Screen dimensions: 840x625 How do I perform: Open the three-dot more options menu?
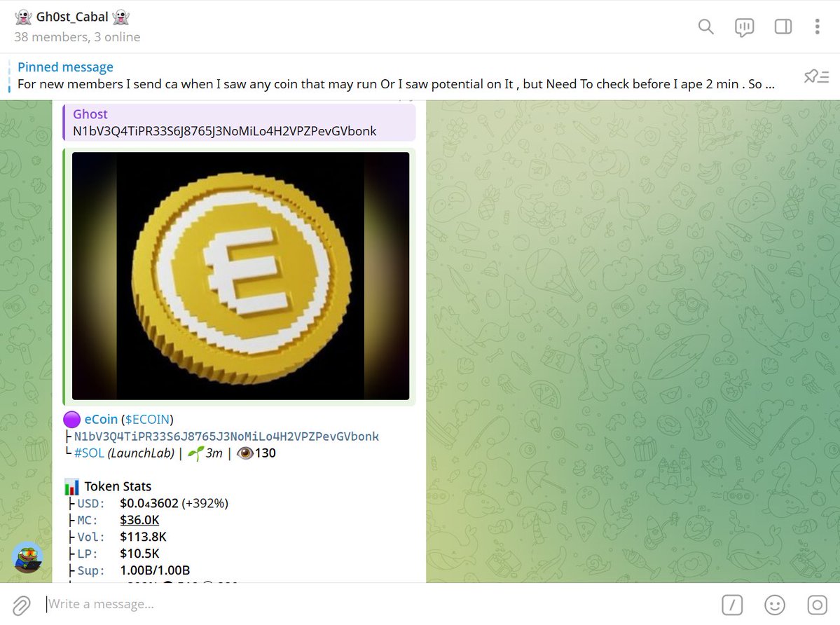817,26
